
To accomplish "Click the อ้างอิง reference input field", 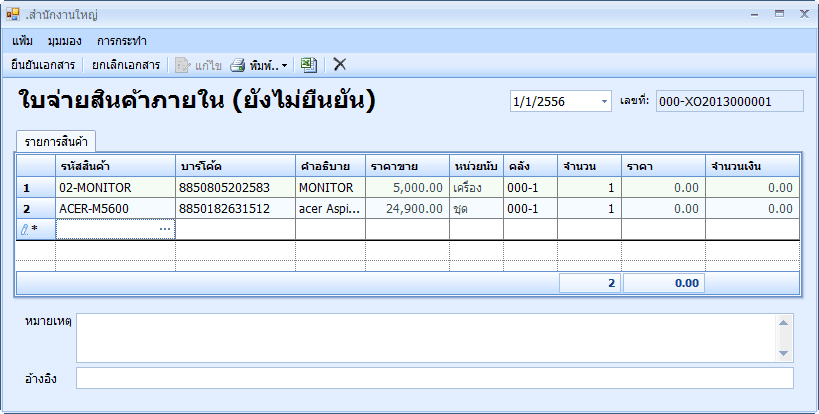I will [434, 378].
